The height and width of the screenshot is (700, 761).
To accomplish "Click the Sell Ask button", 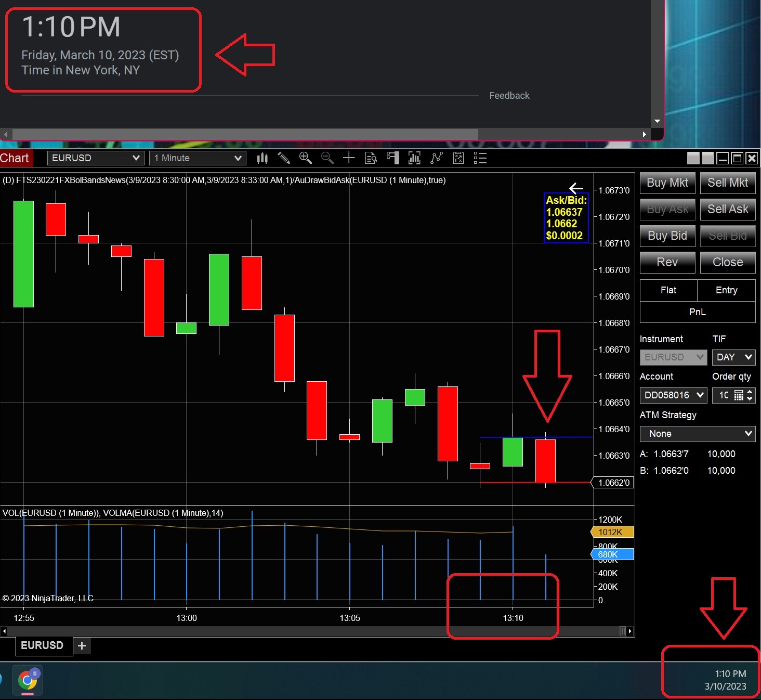I will [728, 209].
